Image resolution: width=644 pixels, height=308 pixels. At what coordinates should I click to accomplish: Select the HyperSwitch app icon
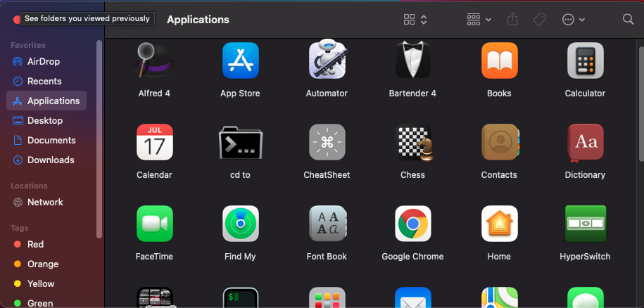[x=586, y=224]
